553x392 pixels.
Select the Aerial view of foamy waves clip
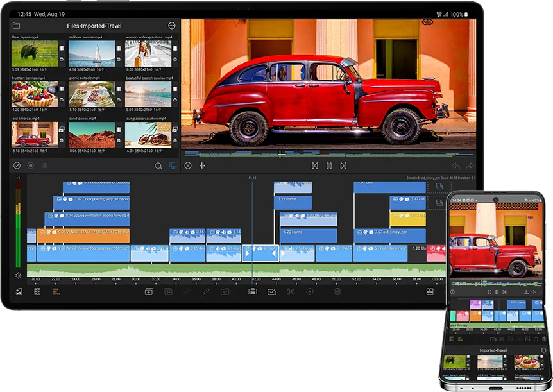tap(83, 253)
